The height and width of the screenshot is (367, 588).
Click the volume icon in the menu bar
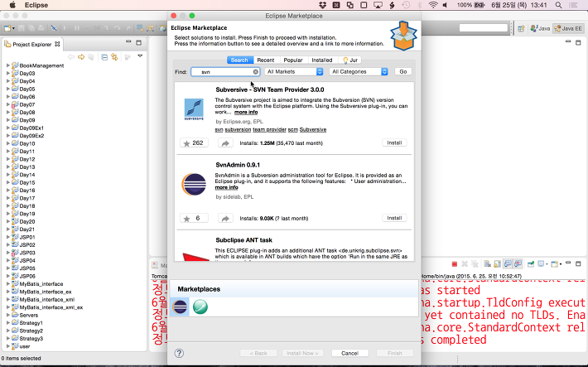coord(446,5)
